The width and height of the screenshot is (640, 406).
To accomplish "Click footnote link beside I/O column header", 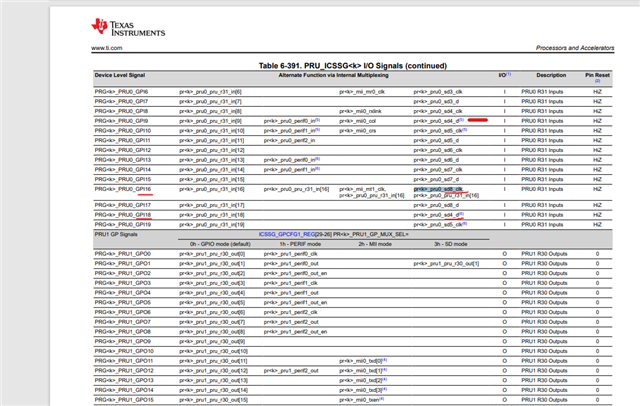I will point(509,74).
